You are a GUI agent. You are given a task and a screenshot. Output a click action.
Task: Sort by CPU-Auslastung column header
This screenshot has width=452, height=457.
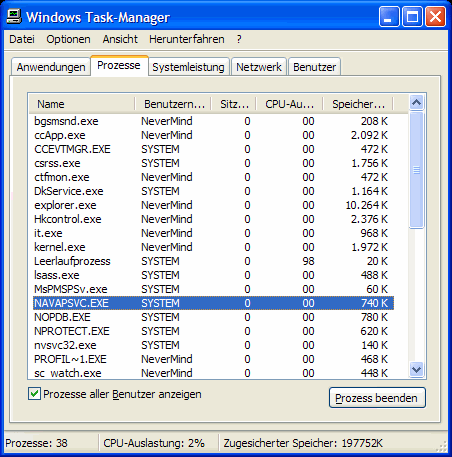click(289, 104)
